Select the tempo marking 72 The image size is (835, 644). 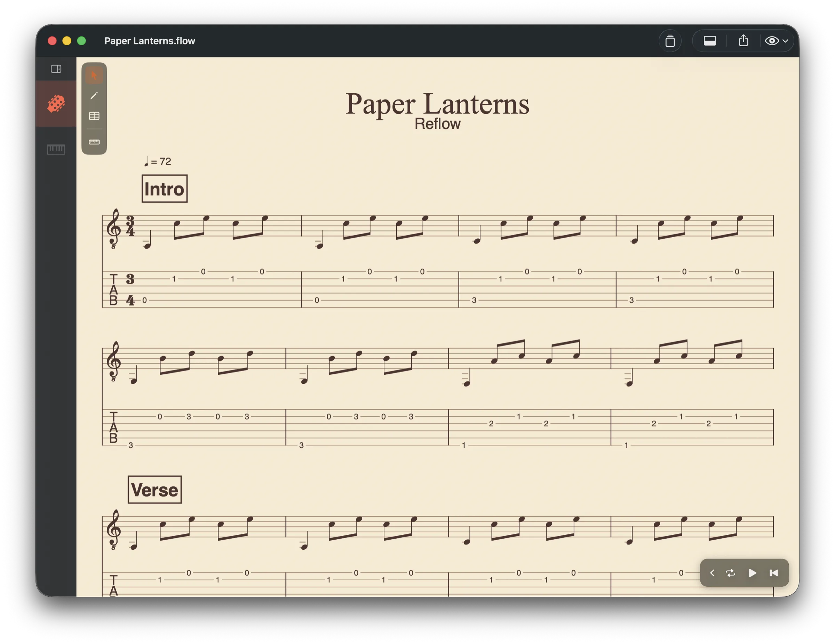157,161
